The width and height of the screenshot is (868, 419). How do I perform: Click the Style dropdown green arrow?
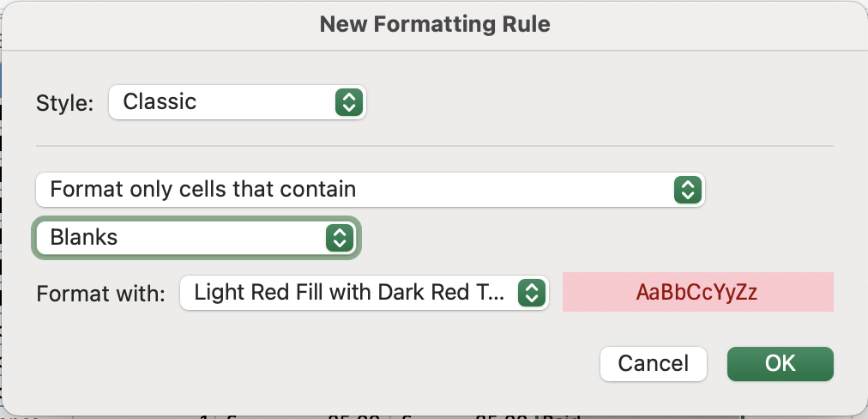click(x=347, y=102)
